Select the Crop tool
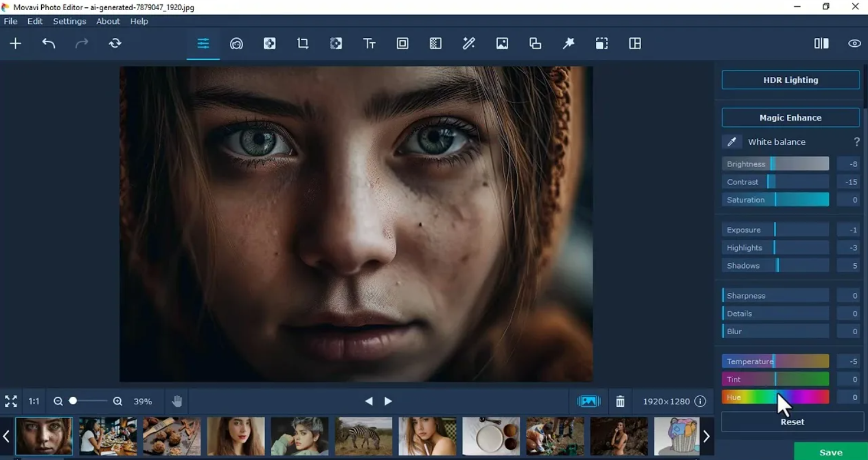This screenshot has height=460, width=868. (x=303, y=43)
